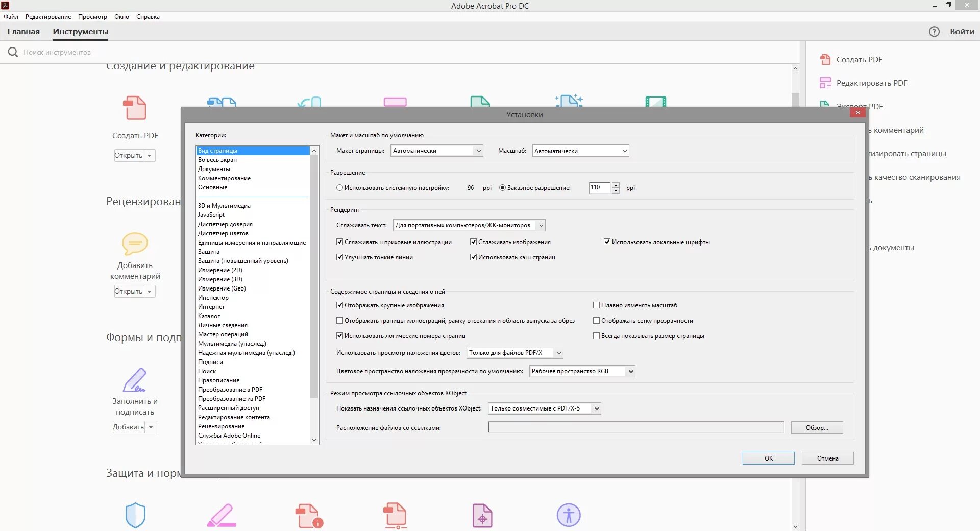
Task: Open the help question mark icon
Action: 934,32
